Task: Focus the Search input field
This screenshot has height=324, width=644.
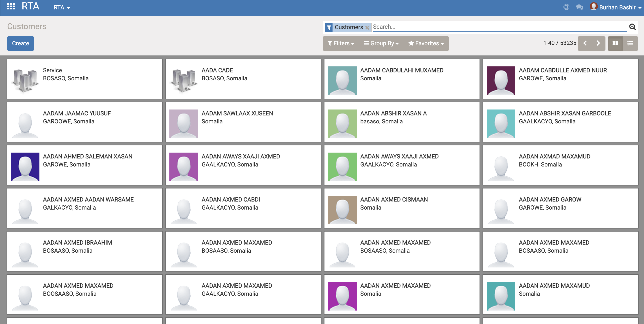Action: (x=499, y=27)
